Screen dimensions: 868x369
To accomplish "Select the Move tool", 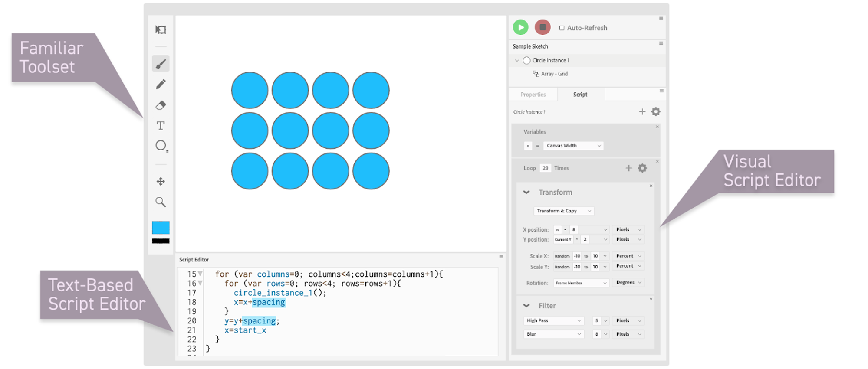I will pos(161,181).
